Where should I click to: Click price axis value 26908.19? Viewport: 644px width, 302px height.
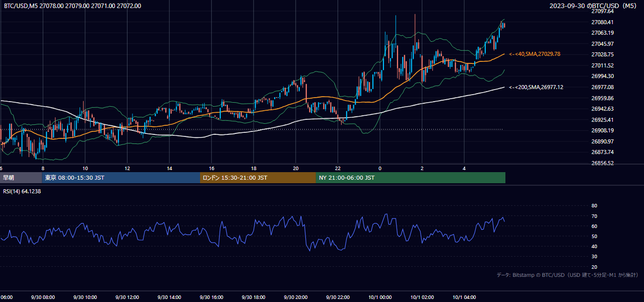point(602,130)
